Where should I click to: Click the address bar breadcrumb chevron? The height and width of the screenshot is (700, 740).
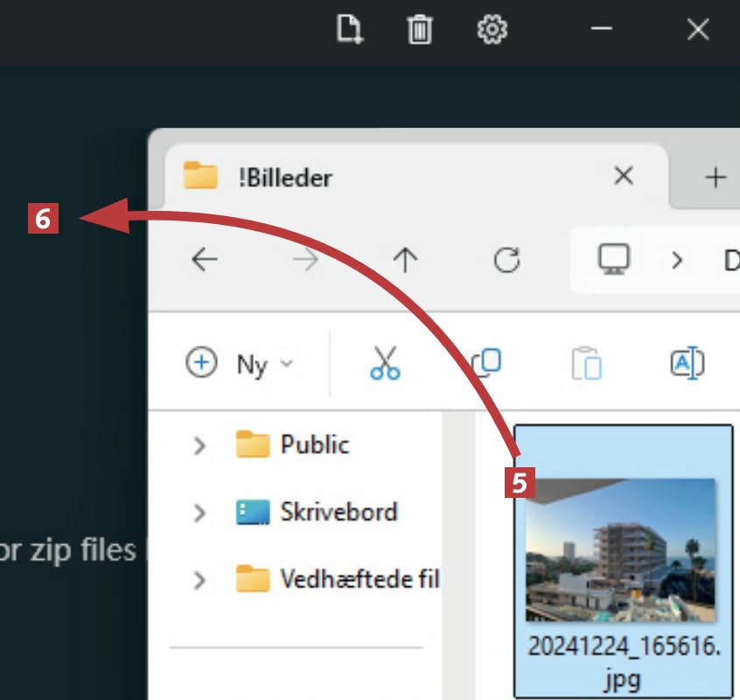click(675, 260)
